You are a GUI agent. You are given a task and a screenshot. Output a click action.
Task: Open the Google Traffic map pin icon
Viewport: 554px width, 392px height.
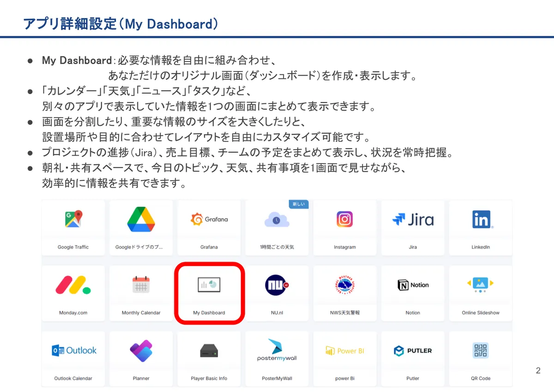(x=73, y=219)
